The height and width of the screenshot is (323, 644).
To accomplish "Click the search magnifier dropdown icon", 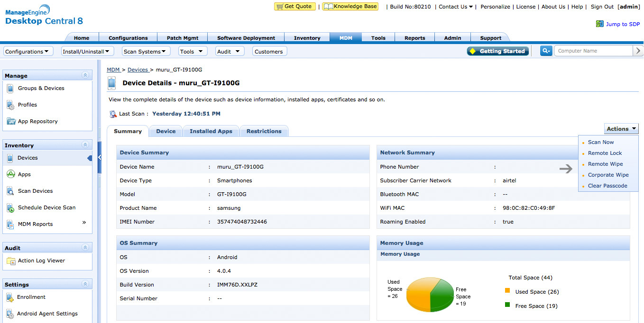I will click(x=546, y=51).
